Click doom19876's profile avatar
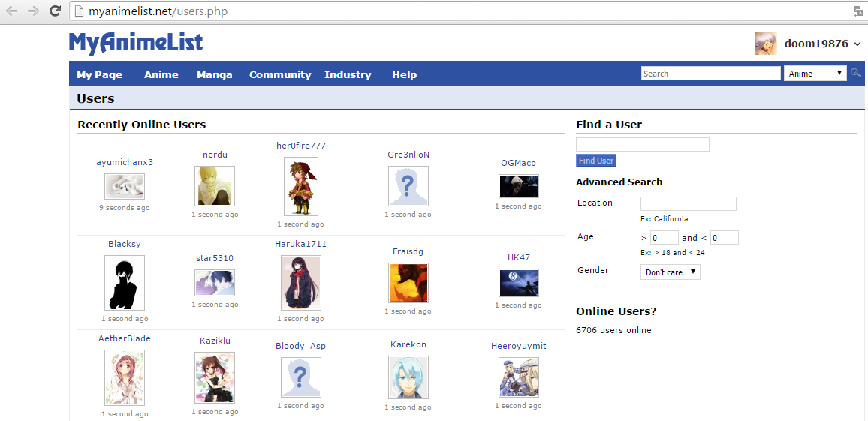 click(766, 44)
